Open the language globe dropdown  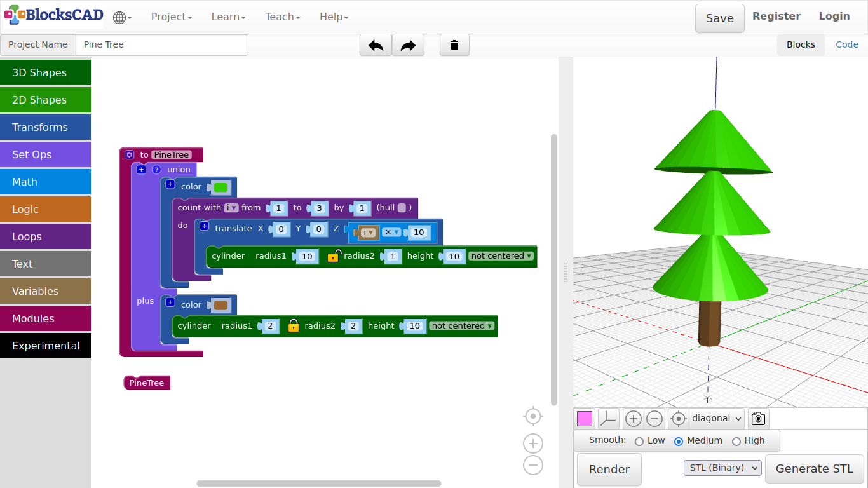(x=122, y=17)
